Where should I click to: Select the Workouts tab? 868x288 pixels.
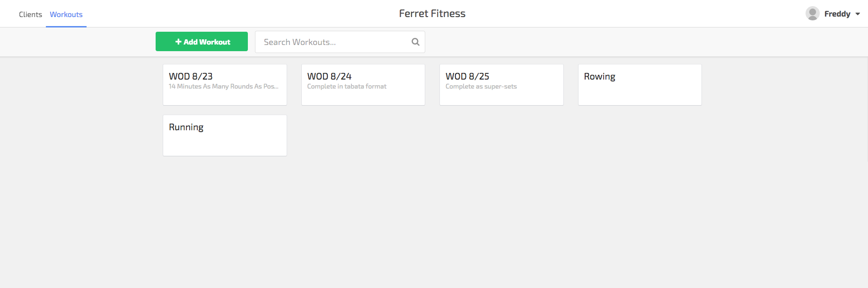pyautogui.click(x=66, y=15)
